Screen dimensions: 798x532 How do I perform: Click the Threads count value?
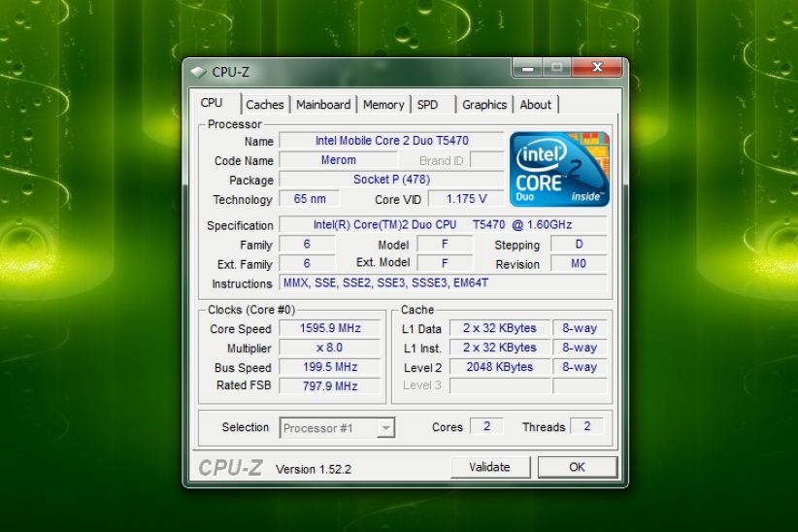coord(586,426)
